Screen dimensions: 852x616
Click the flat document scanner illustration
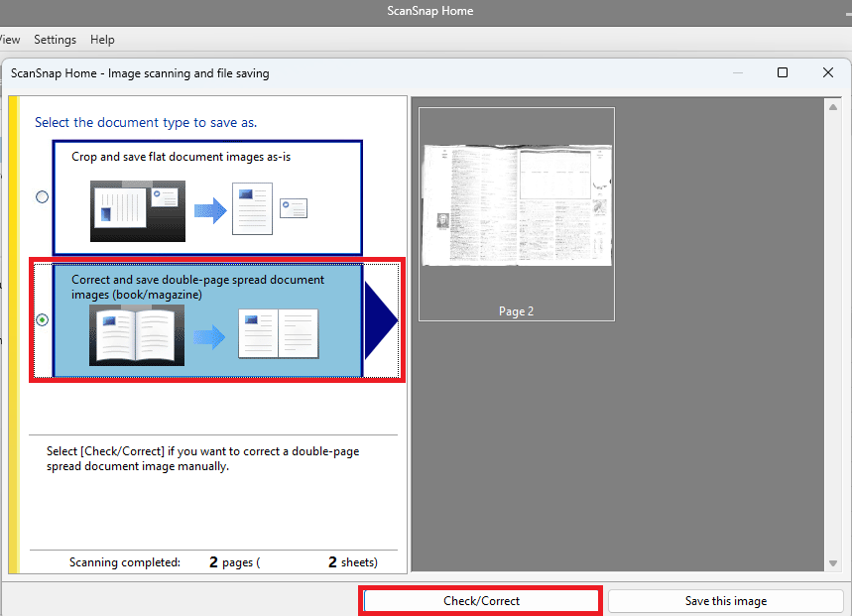[x=138, y=211]
